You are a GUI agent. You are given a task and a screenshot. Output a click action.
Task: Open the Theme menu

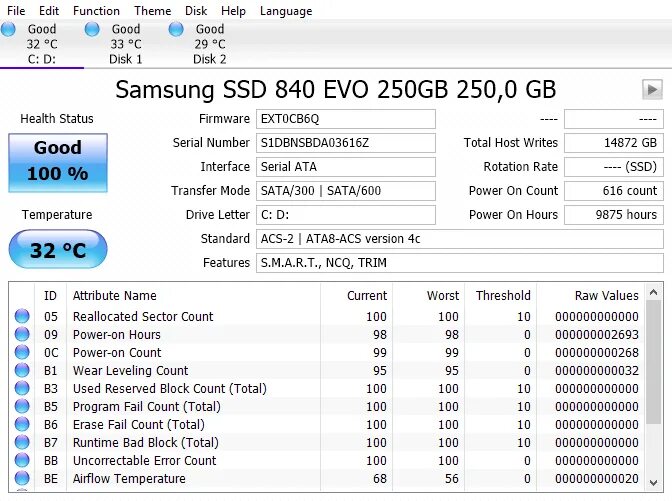coord(153,11)
